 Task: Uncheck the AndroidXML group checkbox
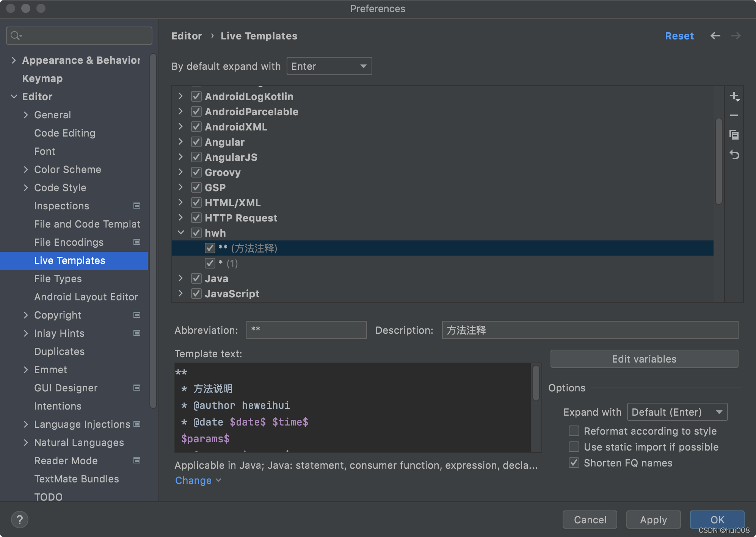196,127
